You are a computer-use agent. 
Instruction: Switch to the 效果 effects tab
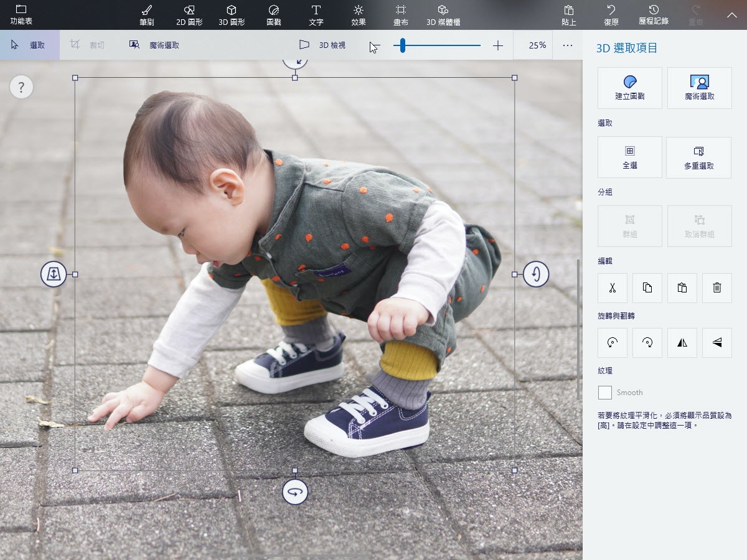359,15
